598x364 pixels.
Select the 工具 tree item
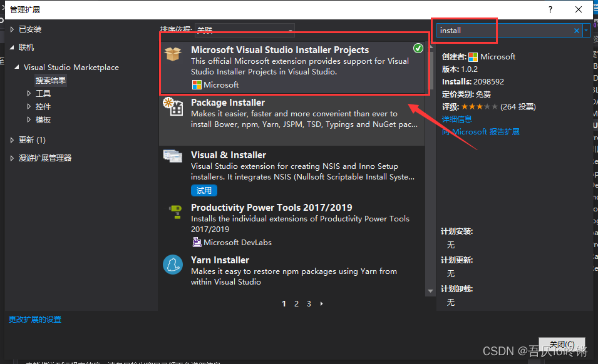(x=43, y=94)
